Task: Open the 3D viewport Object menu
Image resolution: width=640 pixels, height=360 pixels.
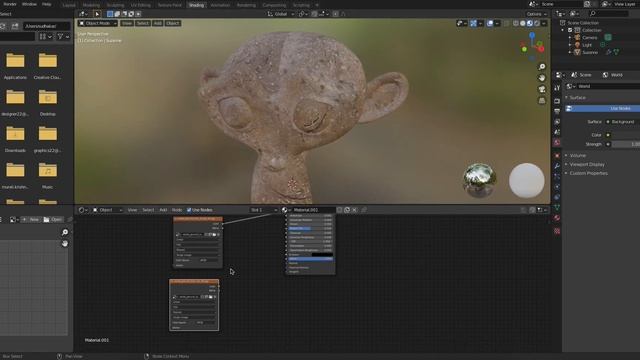Action: [173, 23]
